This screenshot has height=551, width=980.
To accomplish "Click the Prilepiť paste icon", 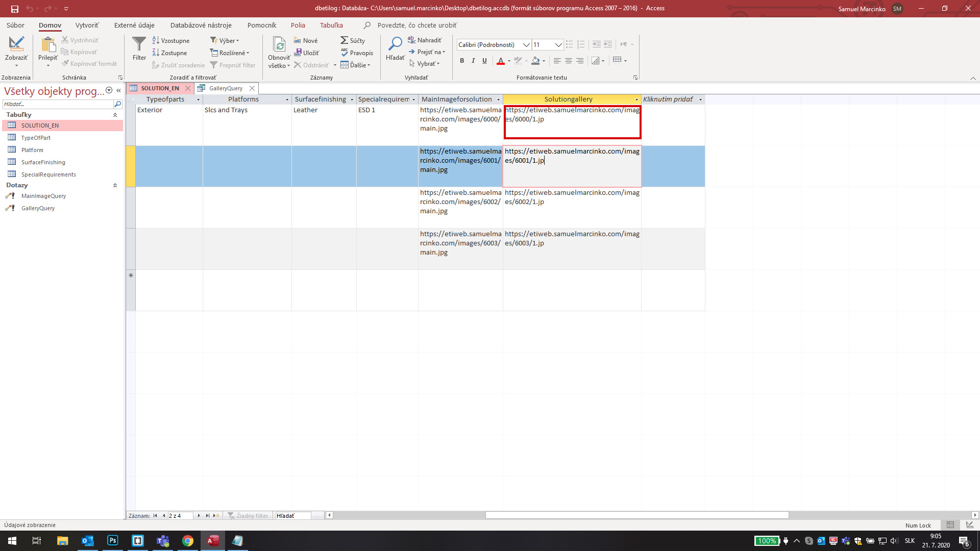I will [48, 44].
